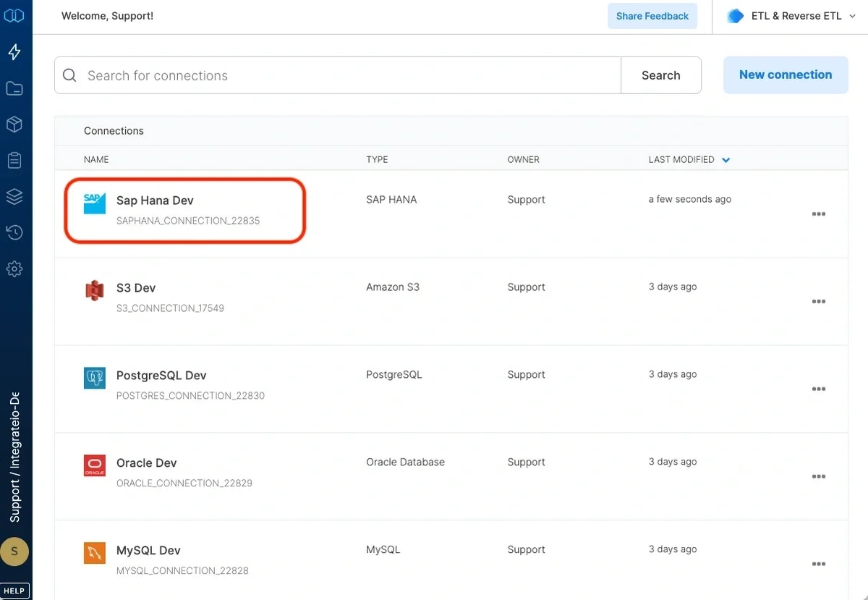Toggle the LAST MODIFIED sort order
Screen dimensions: 868x600
pos(726,160)
